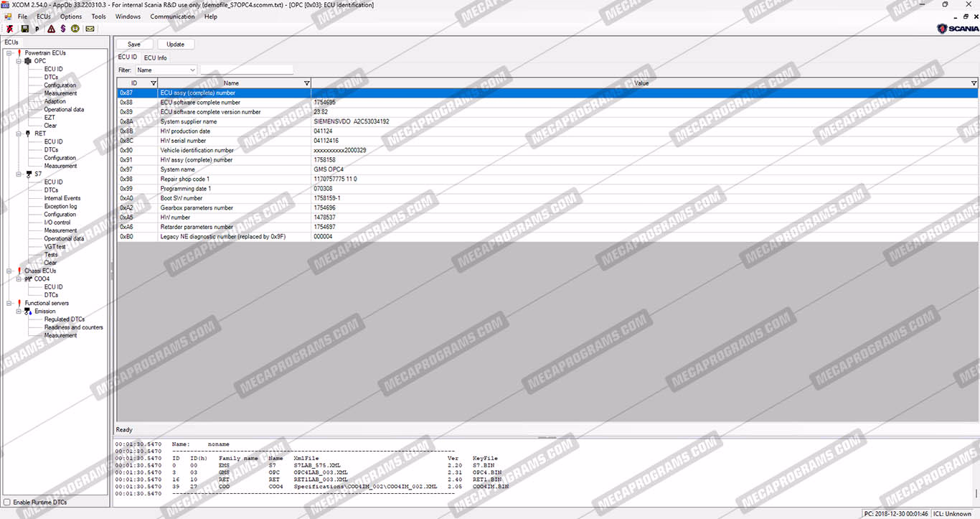
Task: Click the COO4 coordinator icon in tree
Action: (28, 279)
